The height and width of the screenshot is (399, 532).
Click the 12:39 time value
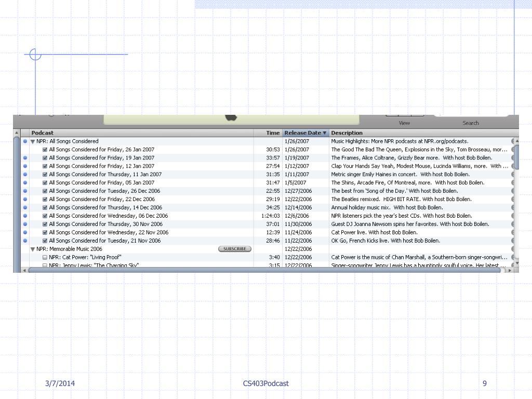(x=273, y=232)
